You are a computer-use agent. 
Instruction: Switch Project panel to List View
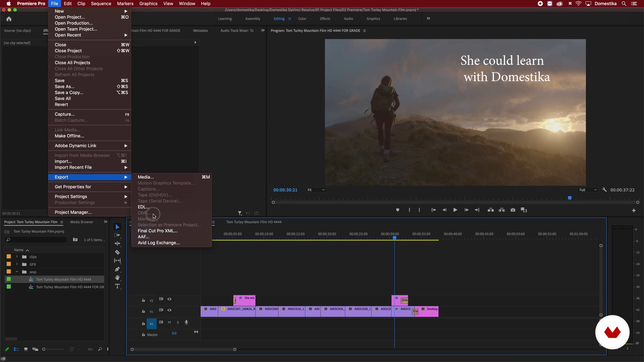pos(16,349)
